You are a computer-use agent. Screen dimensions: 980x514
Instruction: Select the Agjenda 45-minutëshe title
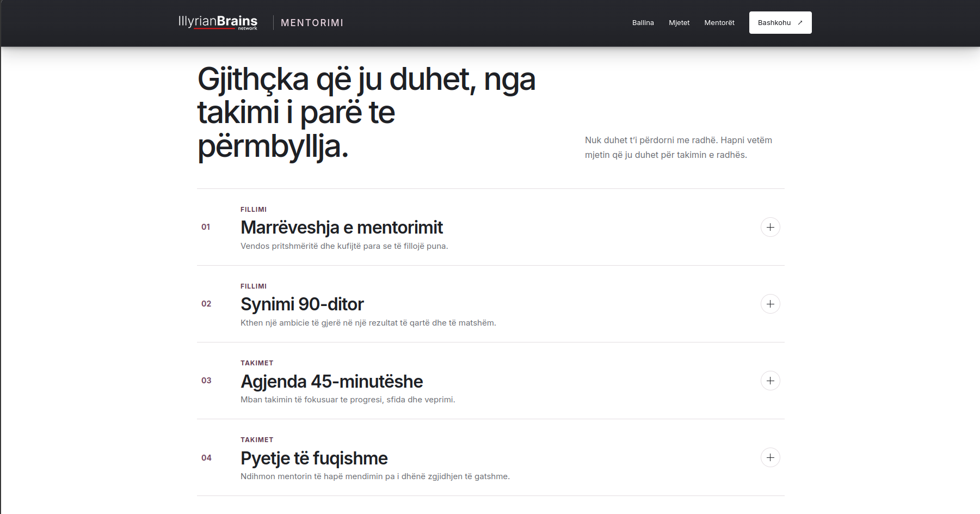point(332,381)
